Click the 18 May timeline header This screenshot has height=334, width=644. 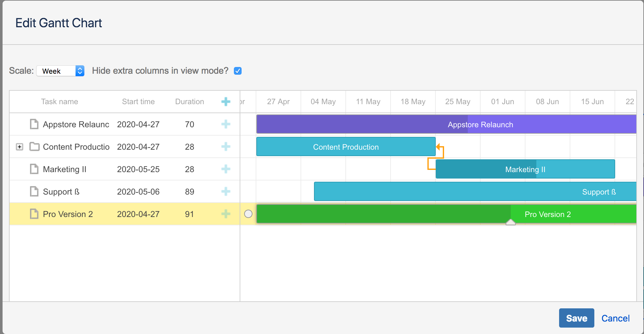click(413, 102)
